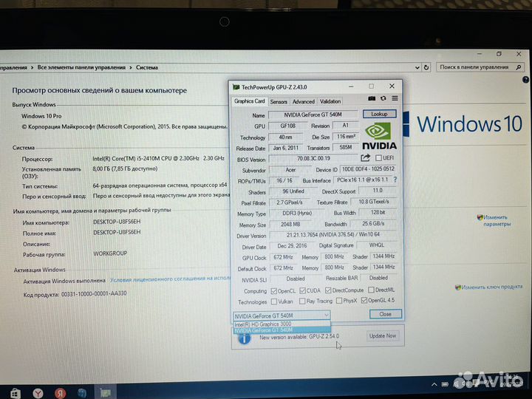Click the Memory Size 2048 MB value
The image size is (532, 399).
pyautogui.click(x=290, y=225)
